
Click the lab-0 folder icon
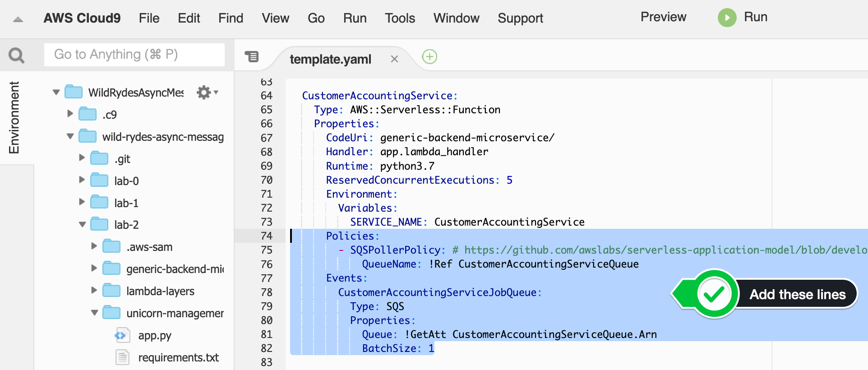point(99,180)
